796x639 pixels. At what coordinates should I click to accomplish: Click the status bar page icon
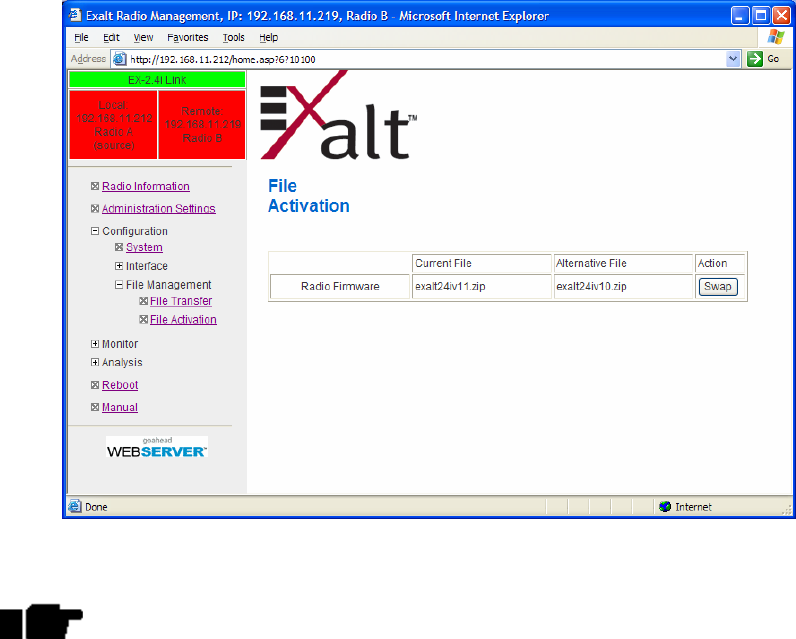click(x=75, y=507)
